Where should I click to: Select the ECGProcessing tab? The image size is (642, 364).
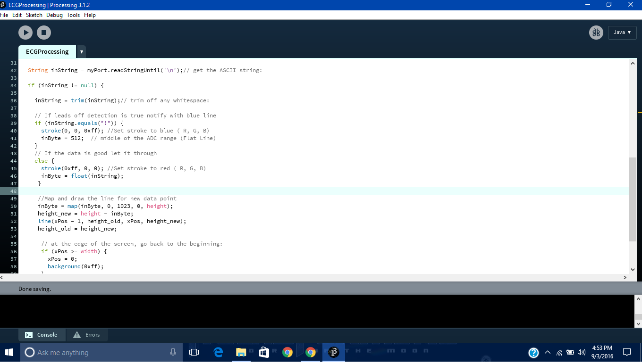point(47,52)
